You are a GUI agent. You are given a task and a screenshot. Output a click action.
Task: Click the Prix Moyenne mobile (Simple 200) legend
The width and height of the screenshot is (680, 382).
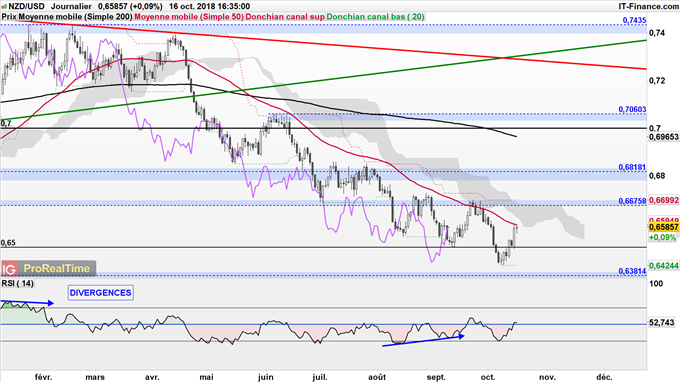[x=67, y=17]
